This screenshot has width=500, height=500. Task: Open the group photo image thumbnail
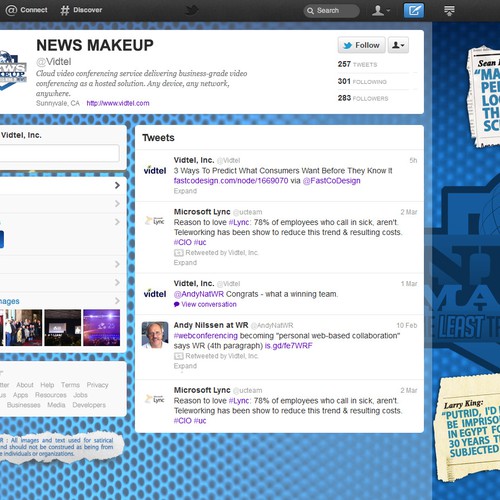coord(23,327)
